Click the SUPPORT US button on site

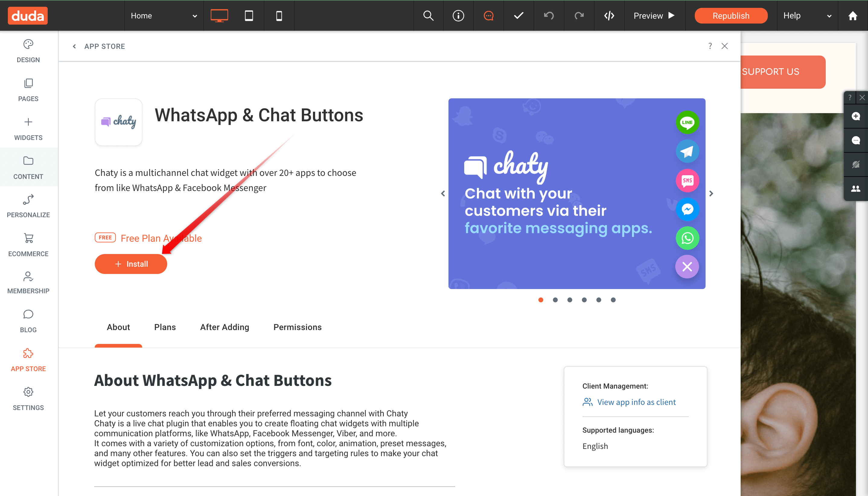point(783,72)
